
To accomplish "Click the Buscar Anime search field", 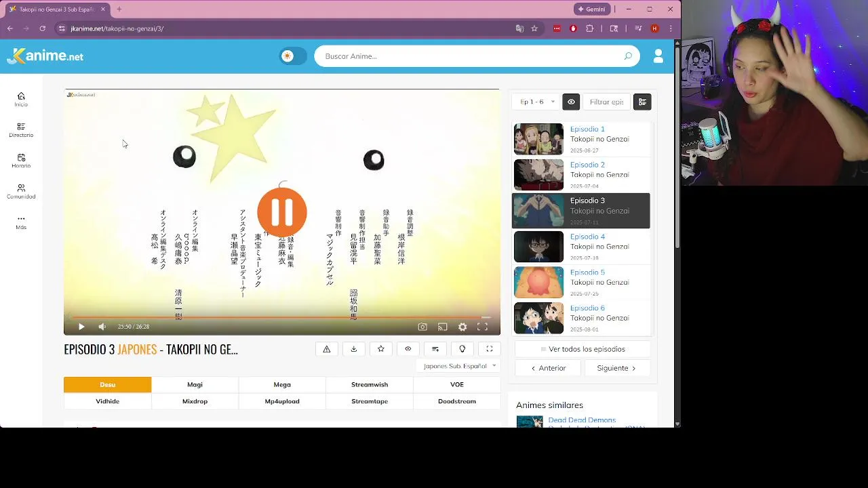I will [471, 56].
